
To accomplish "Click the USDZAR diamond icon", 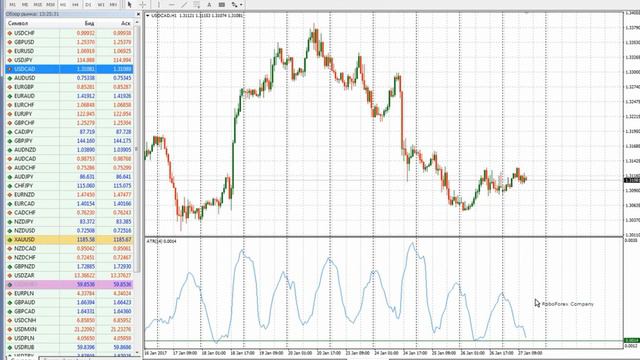I will [10, 276].
